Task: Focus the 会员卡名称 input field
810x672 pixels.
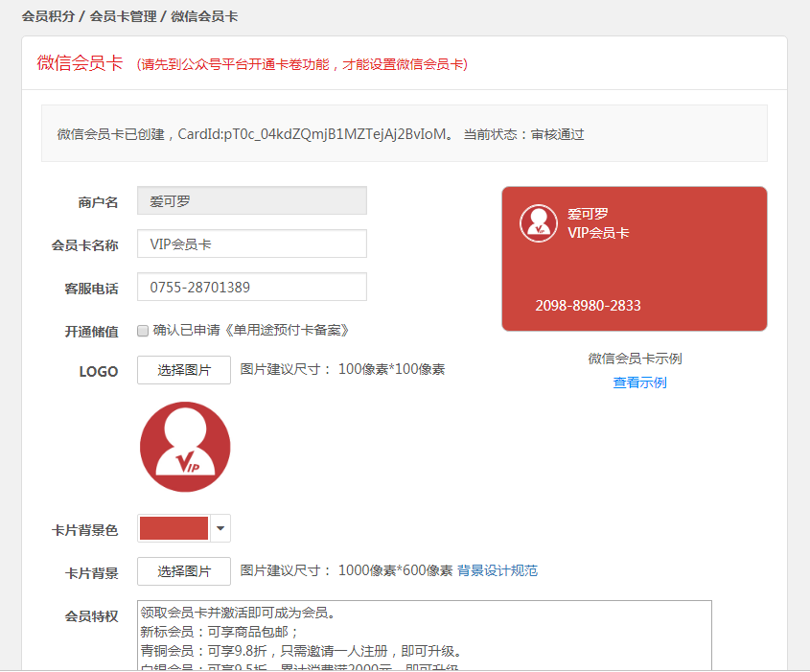Action: click(251, 244)
